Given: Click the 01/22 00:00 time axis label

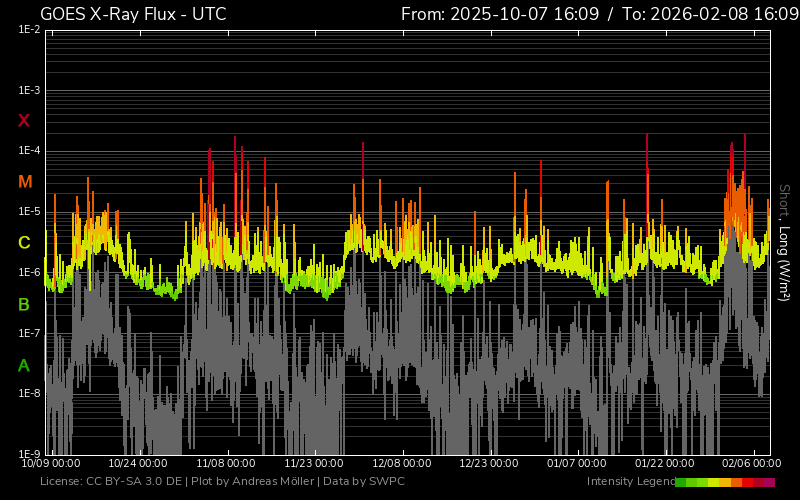Looking at the screenshot, I should coord(665,463).
